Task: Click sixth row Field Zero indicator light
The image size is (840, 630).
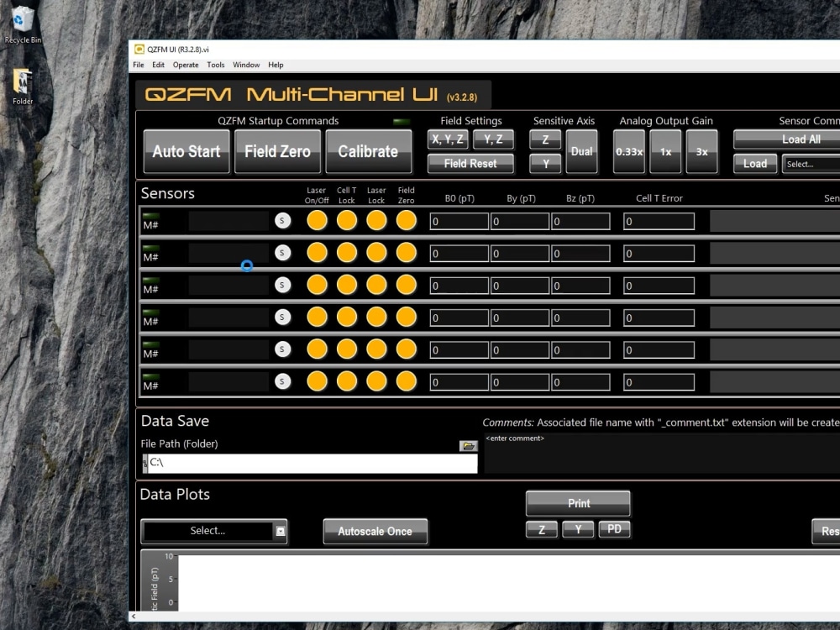Action: (x=406, y=381)
